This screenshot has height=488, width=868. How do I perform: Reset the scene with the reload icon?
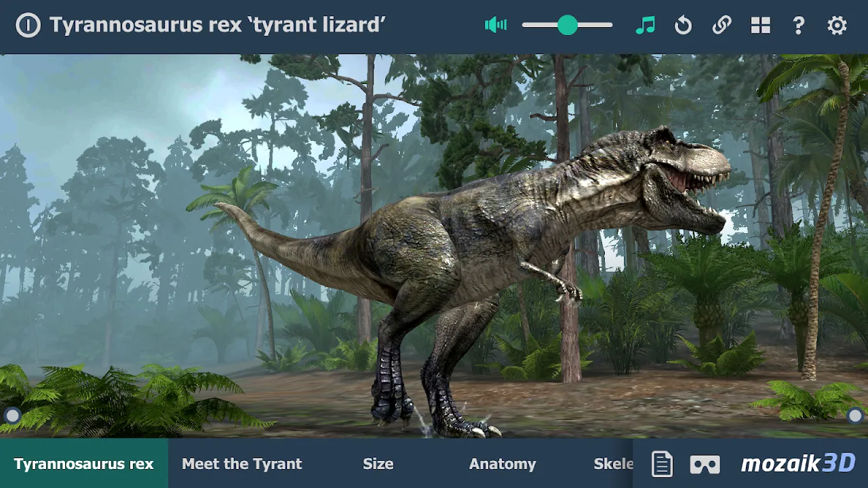(684, 26)
